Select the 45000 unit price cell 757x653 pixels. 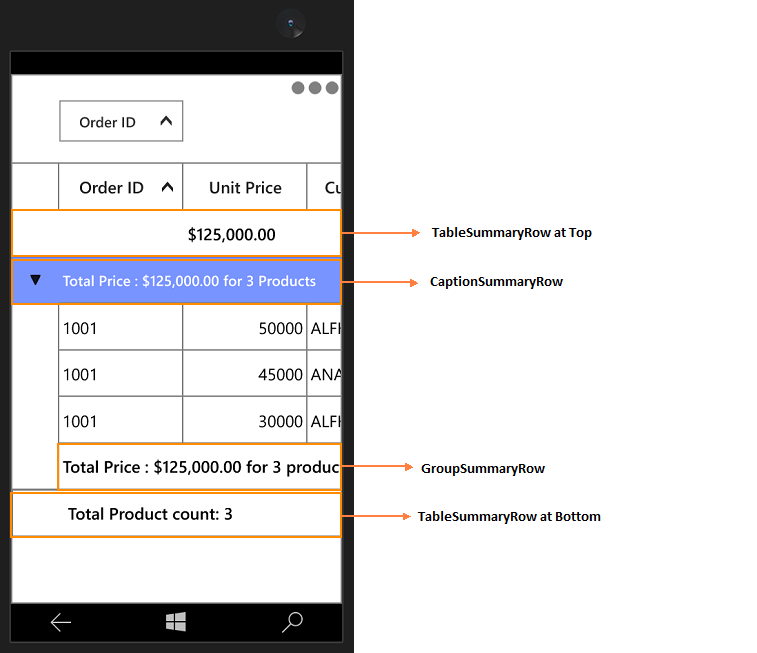[x=245, y=374]
